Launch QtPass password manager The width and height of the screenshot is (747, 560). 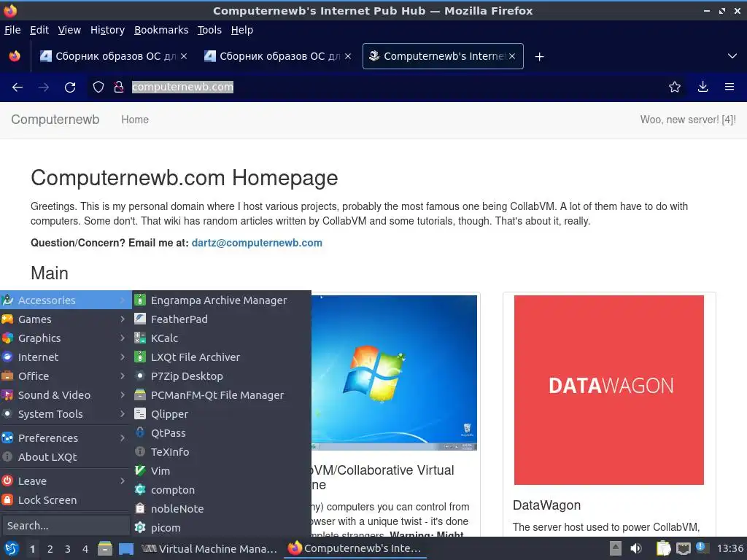tap(222, 433)
